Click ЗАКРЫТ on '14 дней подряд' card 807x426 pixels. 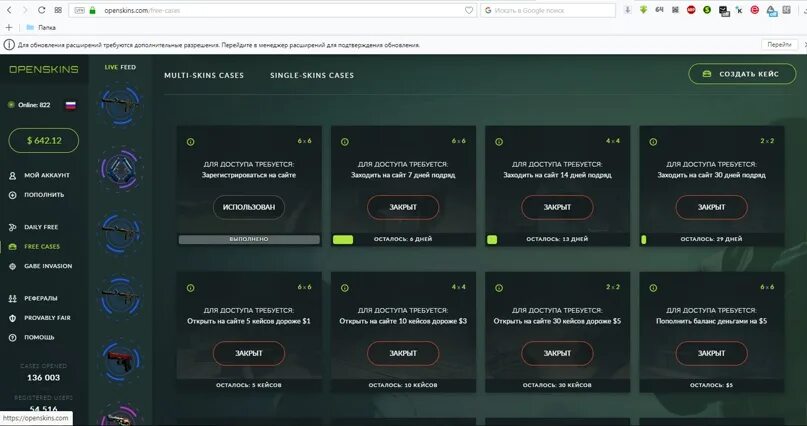[557, 207]
